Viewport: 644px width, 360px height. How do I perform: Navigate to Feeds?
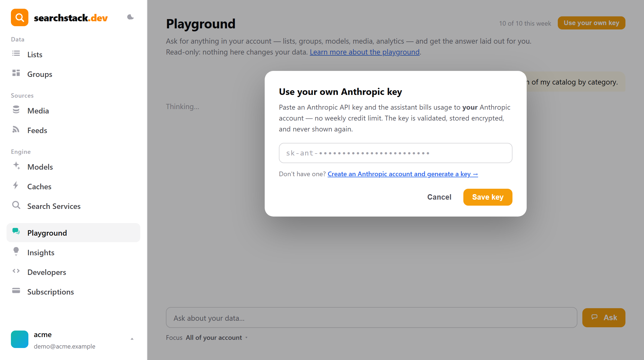click(73, 130)
